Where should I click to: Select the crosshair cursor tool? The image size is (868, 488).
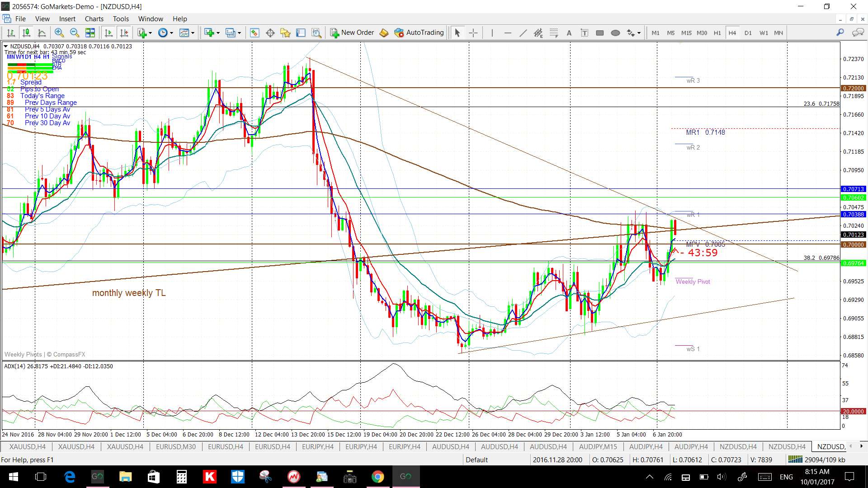473,33
